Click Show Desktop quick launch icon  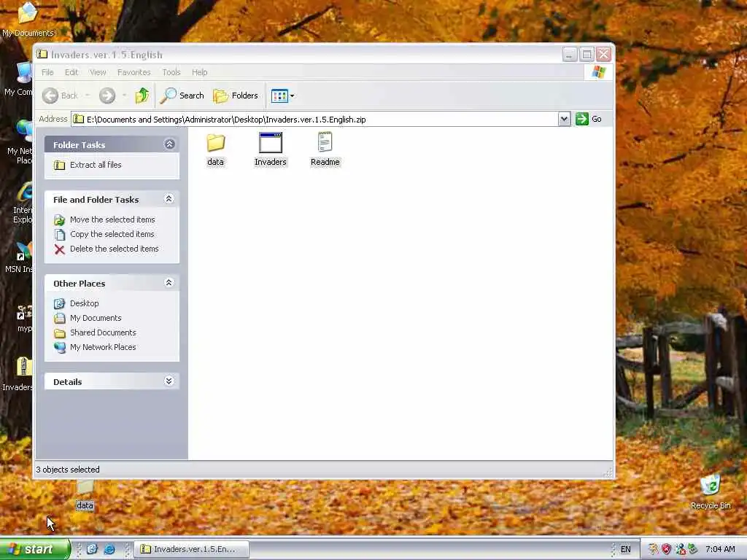click(92, 549)
